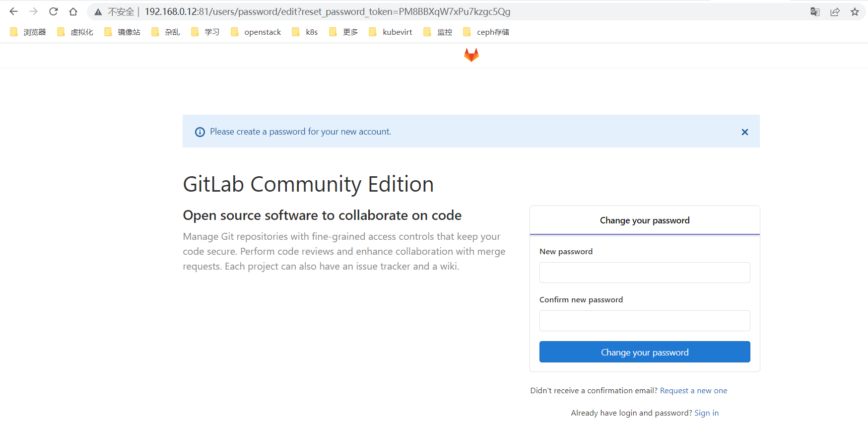Image resolution: width=868 pixels, height=425 pixels.
Task: Open the openstack bookmark folder
Action: (x=256, y=32)
